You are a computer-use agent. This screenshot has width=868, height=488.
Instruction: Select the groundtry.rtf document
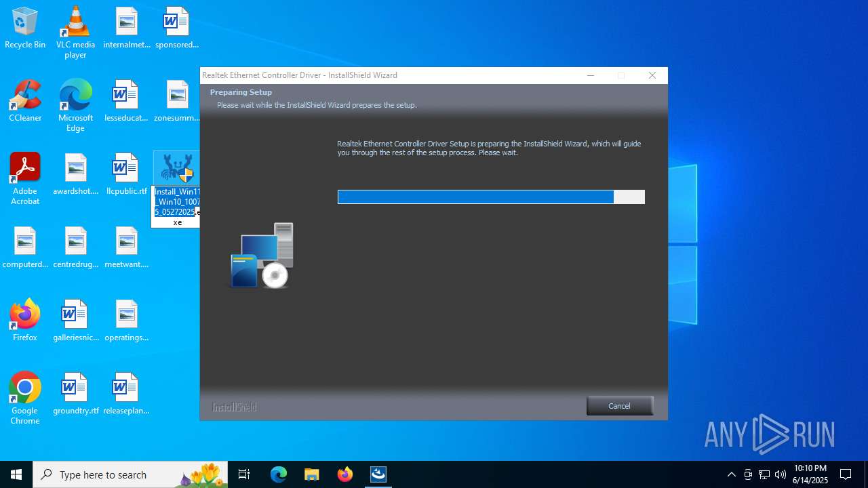click(x=75, y=394)
